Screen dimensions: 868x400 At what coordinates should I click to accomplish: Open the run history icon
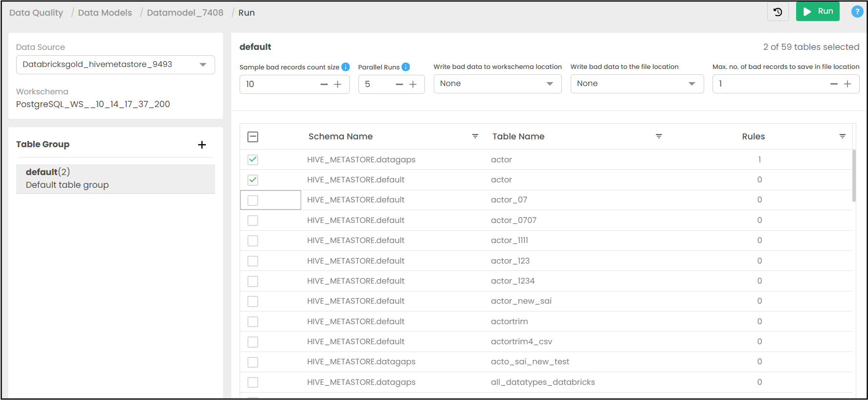(778, 12)
